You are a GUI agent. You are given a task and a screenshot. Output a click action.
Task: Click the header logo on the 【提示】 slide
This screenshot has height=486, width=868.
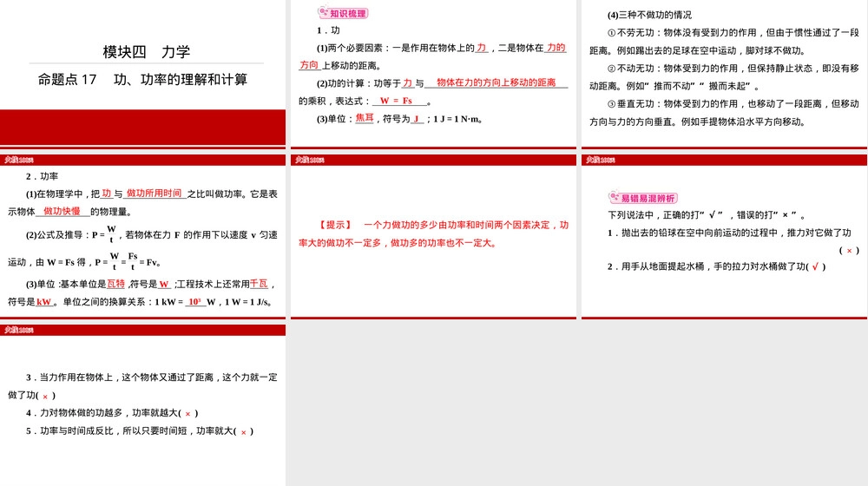click(310, 160)
